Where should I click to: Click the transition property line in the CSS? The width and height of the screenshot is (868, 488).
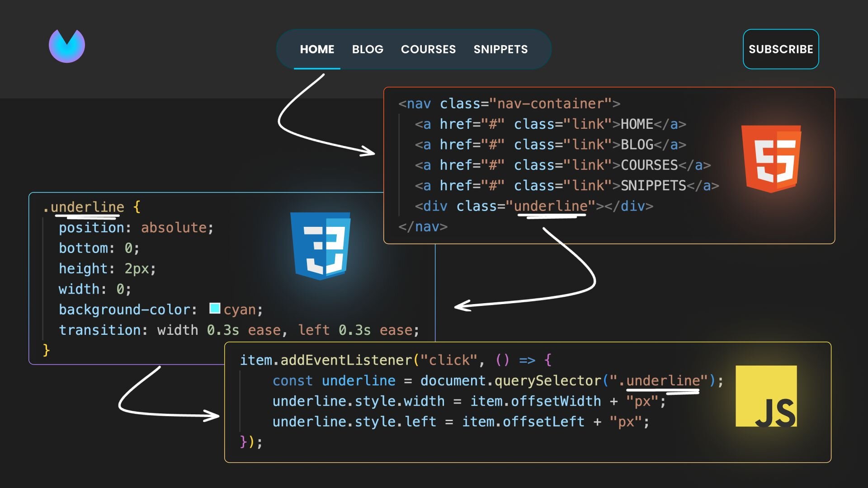point(239,330)
